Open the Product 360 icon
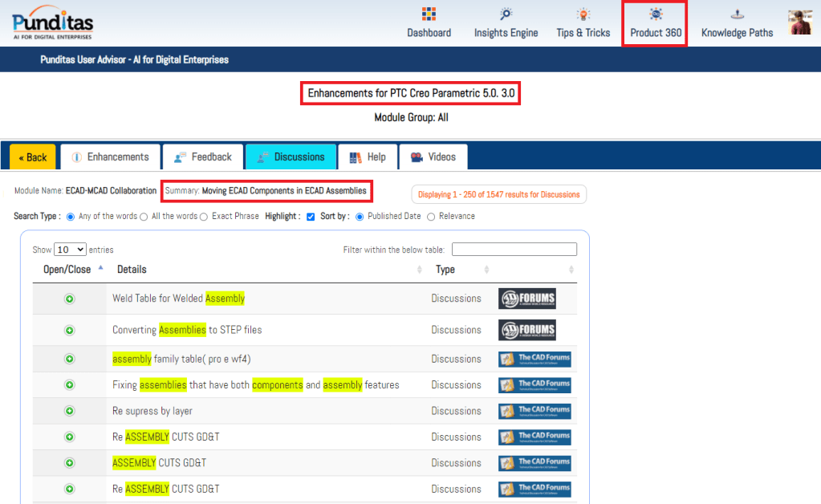Image resolution: width=821 pixels, height=504 pixels. [x=656, y=14]
